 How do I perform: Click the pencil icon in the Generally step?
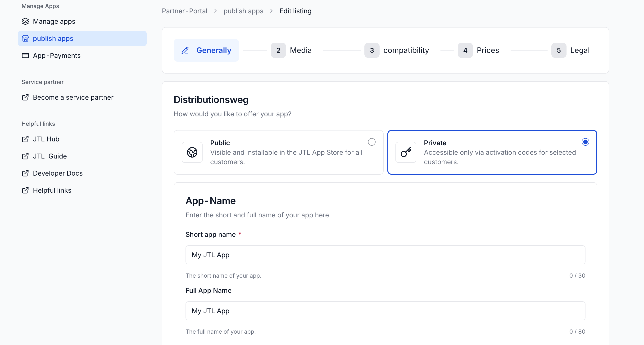click(x=185, y=50)
